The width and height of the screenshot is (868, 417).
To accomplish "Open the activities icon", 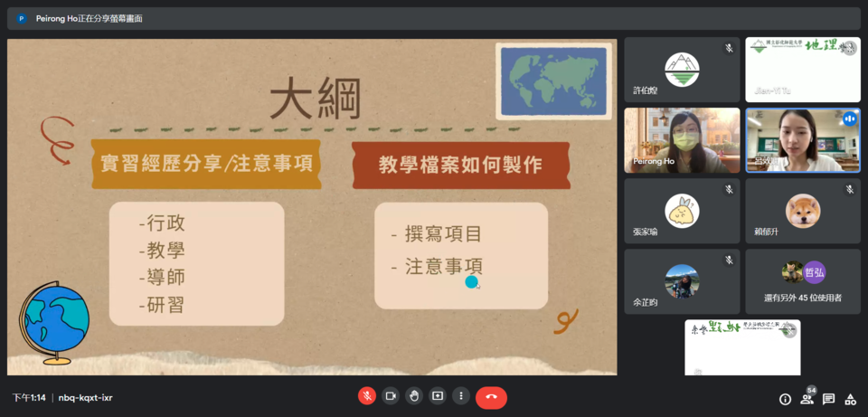I will click(850, 399).
